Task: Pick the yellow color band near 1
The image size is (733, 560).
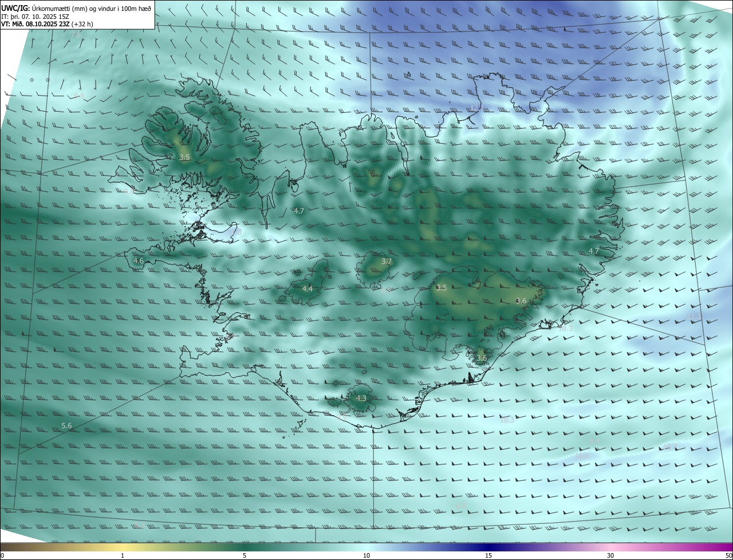Action: point(123,547)
